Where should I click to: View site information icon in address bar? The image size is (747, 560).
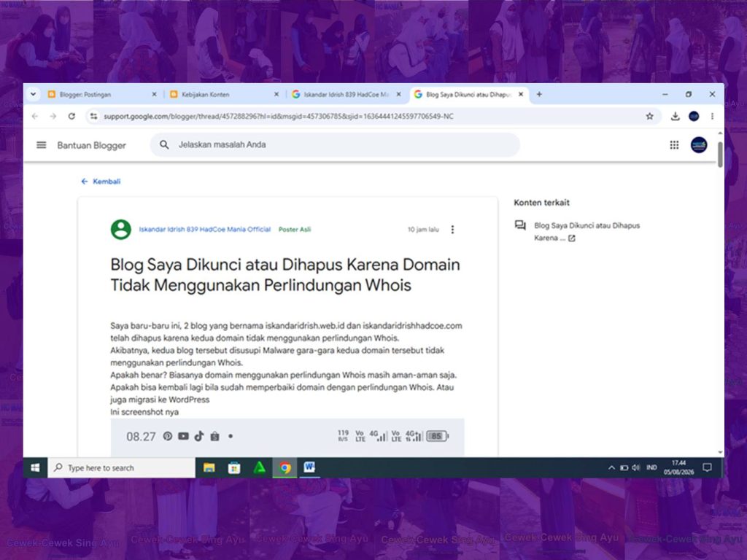coord(94,116)
